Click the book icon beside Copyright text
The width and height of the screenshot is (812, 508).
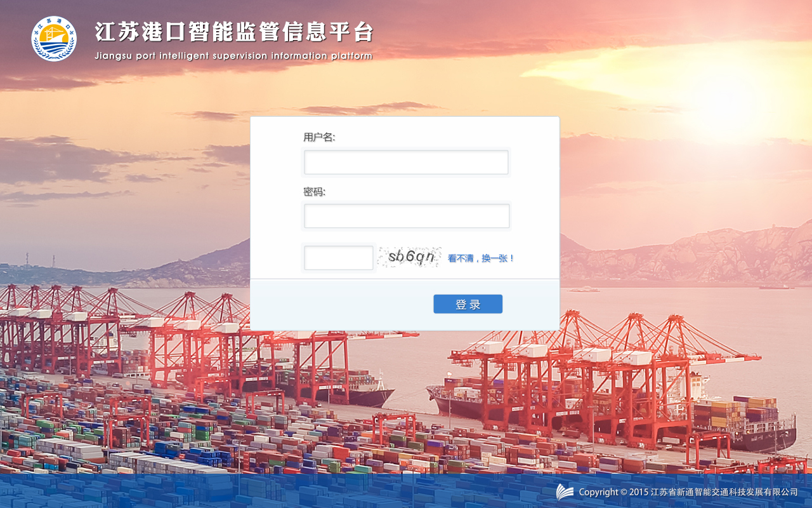click(565, 492)
